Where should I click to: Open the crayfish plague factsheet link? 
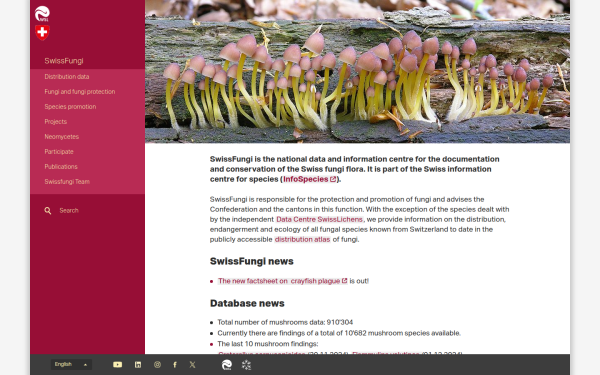[282, 281]
